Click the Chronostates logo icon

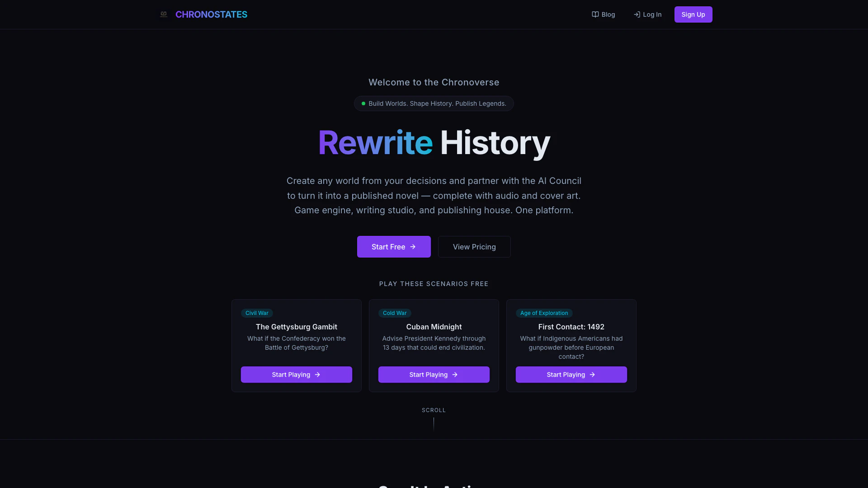click(x=164, y=14)
